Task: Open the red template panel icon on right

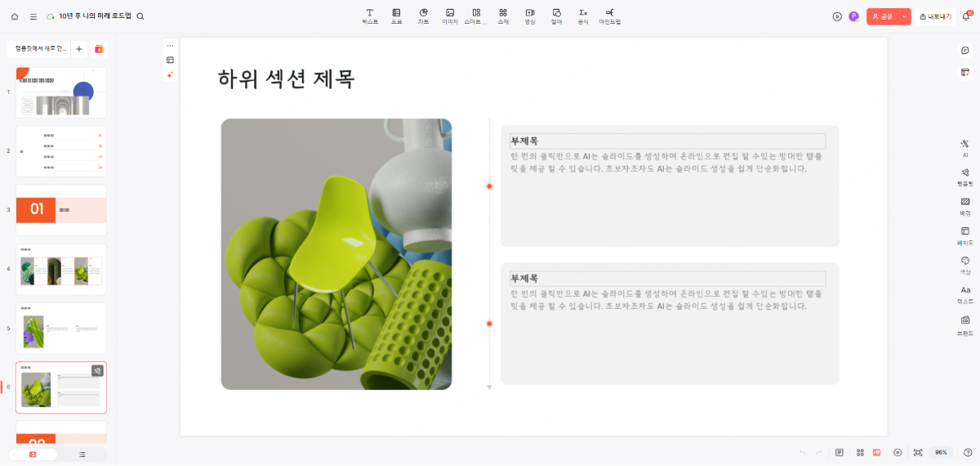Action: pos(964,72)
